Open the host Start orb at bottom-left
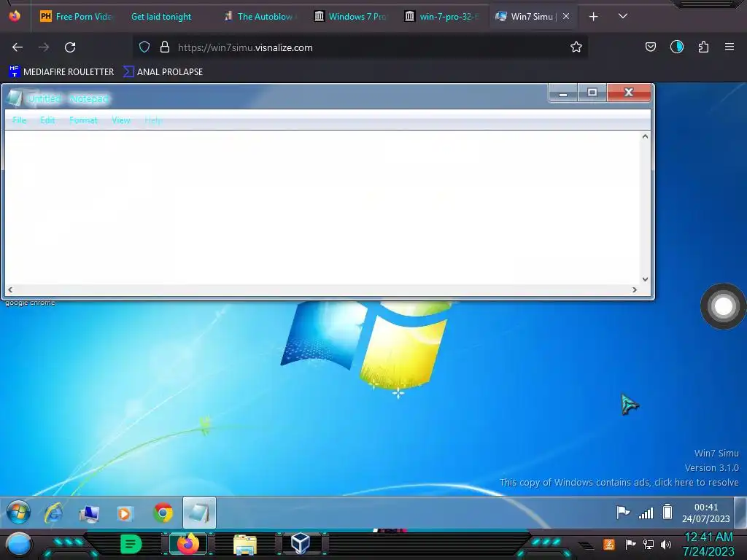747x560 pixels. [18, 544]
